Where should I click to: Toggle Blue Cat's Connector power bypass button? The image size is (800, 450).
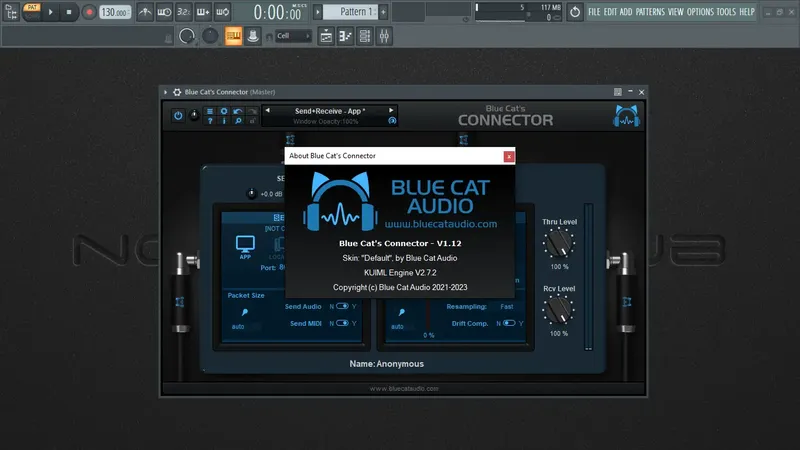click(178, 116)
